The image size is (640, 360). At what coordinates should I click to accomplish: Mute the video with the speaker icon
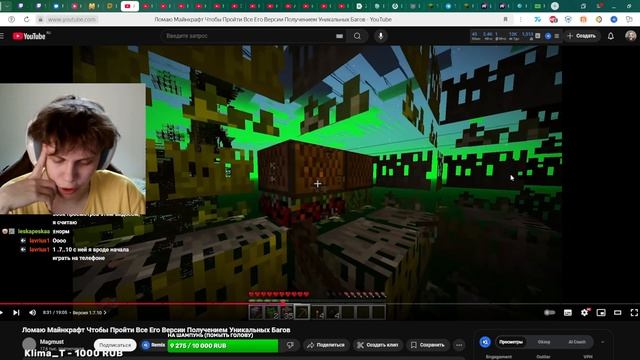[x=33, y=312]
